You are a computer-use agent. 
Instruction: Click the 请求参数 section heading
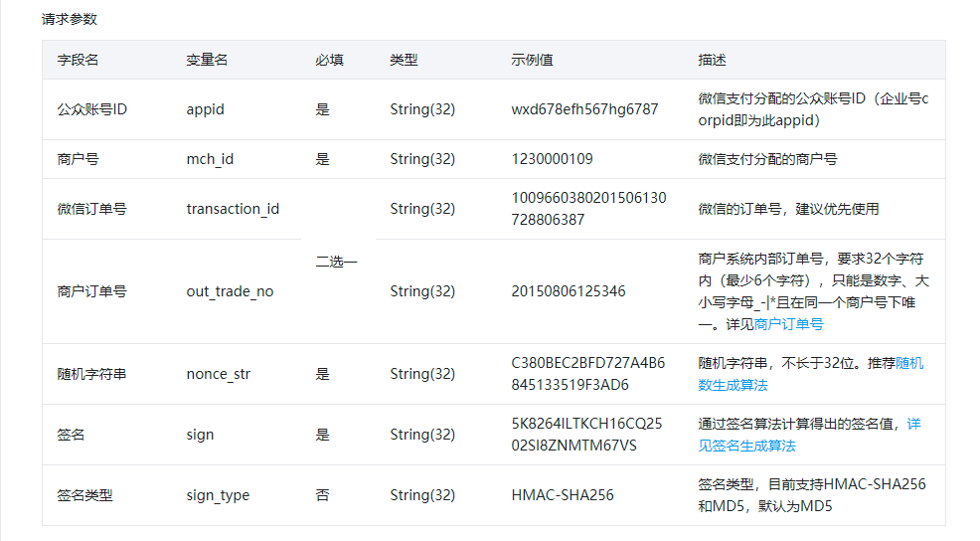click(x=70, y=19)
